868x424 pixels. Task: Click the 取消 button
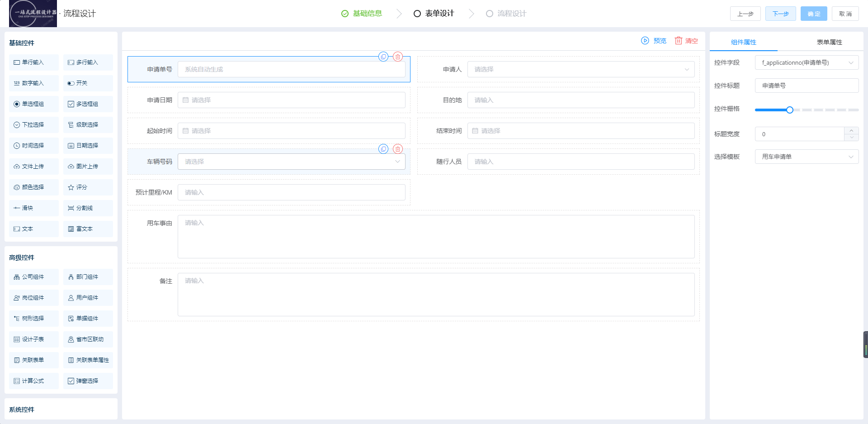tap(845, 14)
